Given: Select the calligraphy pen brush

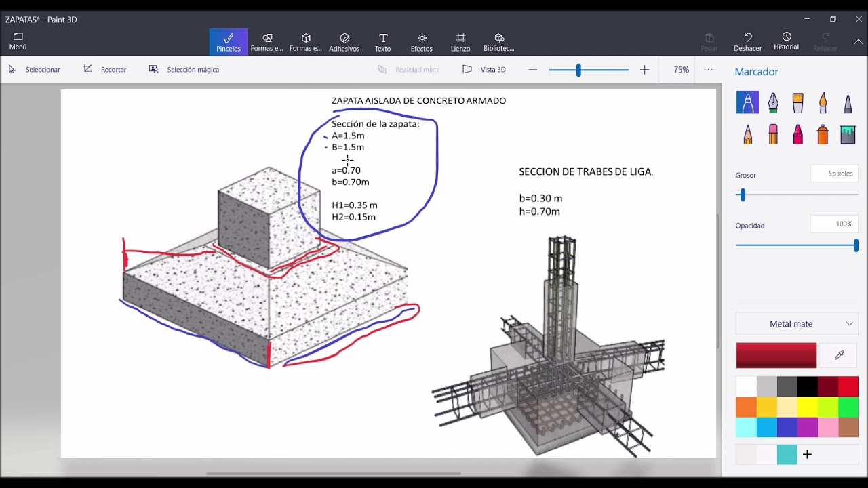Looking at the screenshot, I should click(x=773, y=102).
